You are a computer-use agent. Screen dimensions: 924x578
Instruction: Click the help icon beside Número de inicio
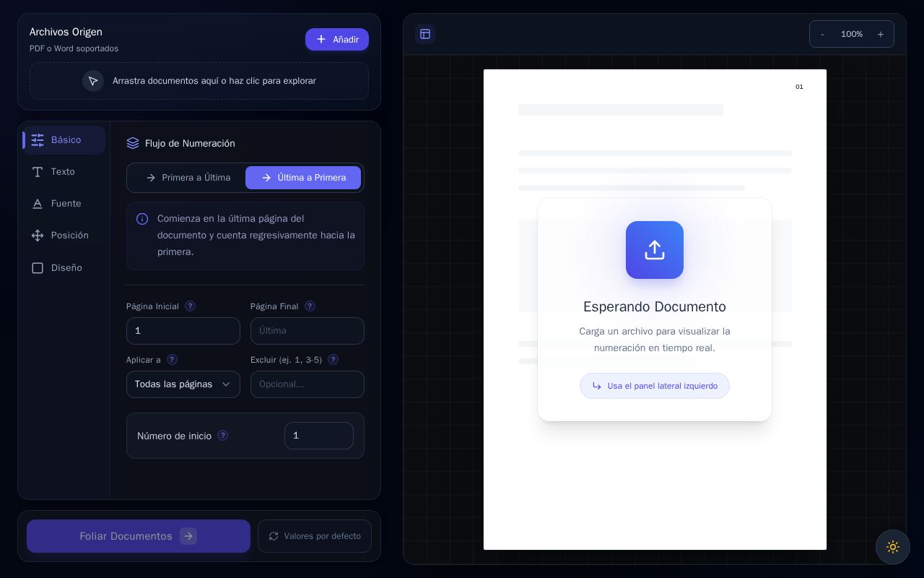[x=222, y=436]
